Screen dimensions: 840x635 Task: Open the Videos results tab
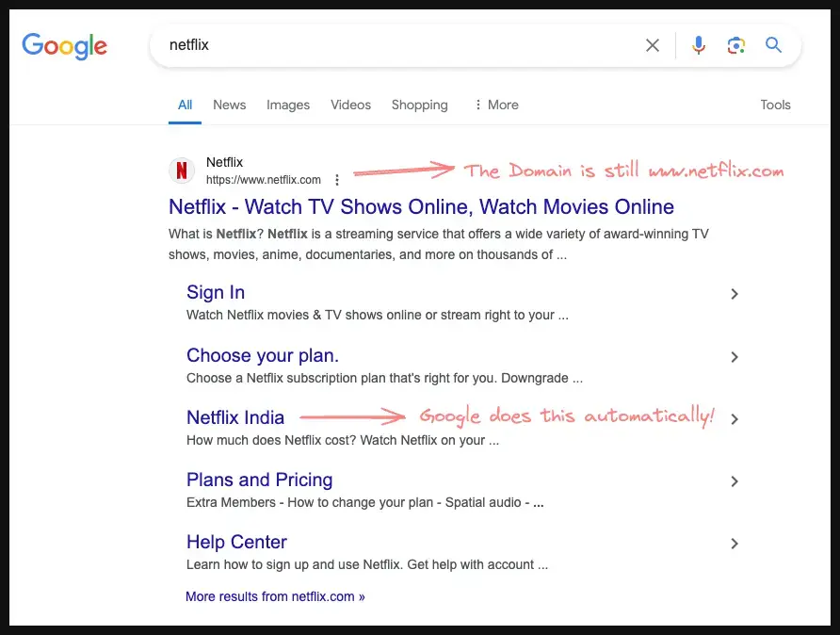click(350, 105)
